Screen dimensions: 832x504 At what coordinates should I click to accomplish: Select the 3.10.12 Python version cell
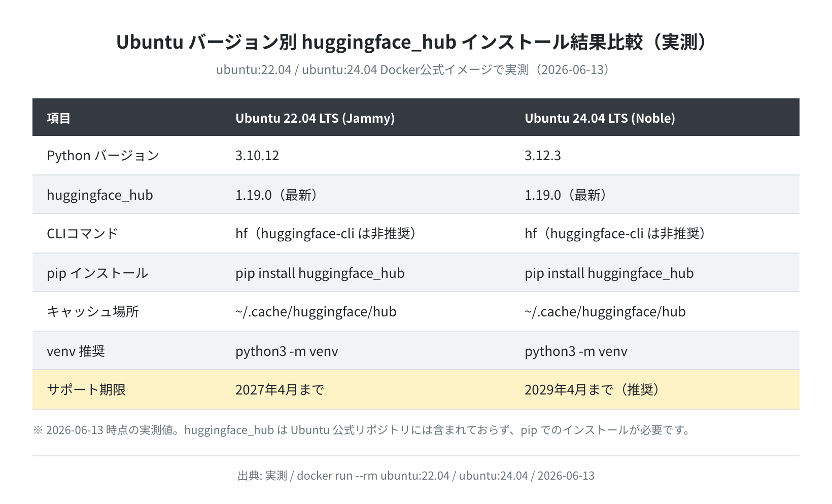[257, 155]
